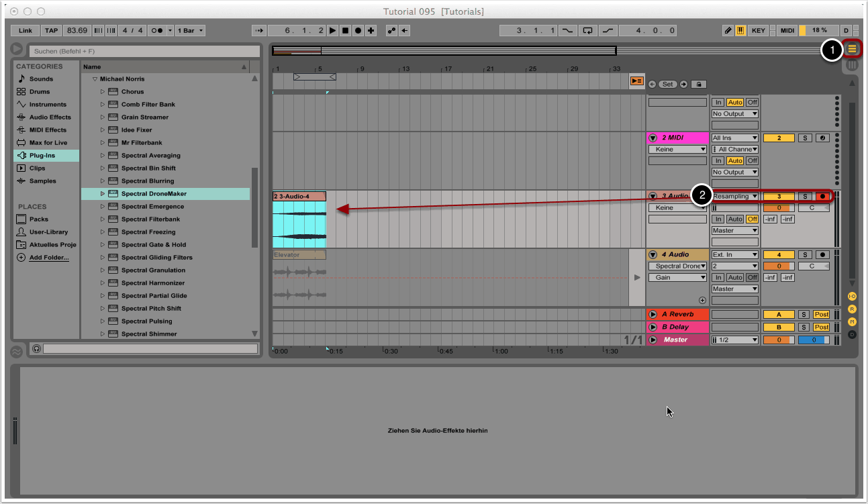Click the Back to Arrangement arrow icon
This screenshot has height=504, width=868.
(636, 81)
